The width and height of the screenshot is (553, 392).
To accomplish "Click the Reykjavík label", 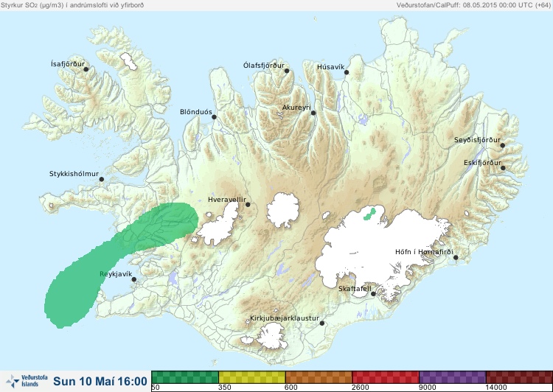I will pyautogui.click(x=116, y=274).
